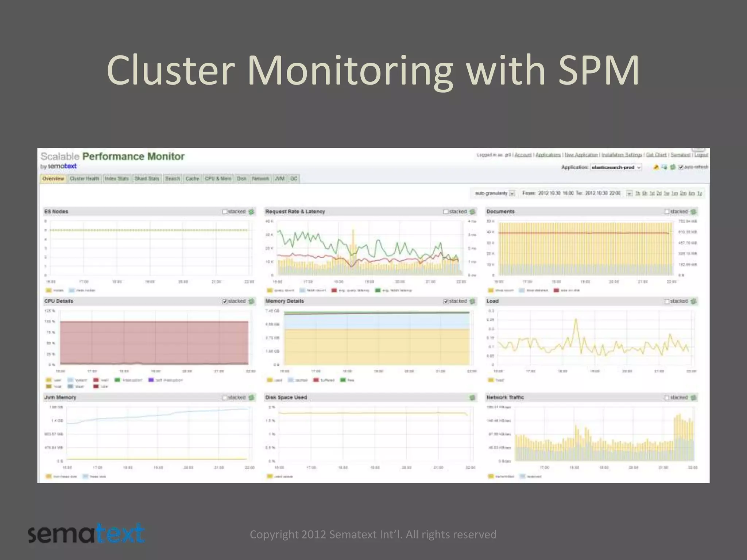Screen dimensions: 747x560
Task: Select the 1w time range shortcut
Action: pos(666,194)
